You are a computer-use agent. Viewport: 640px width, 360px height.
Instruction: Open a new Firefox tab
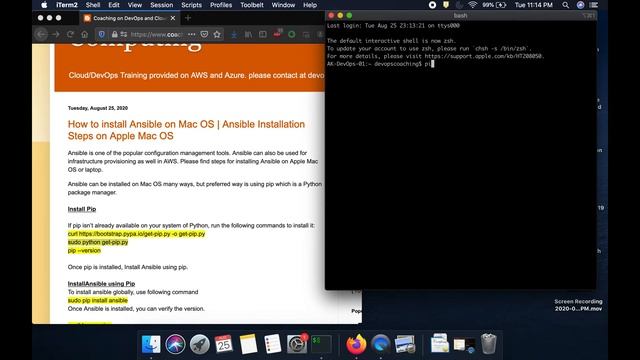(188, 18)
